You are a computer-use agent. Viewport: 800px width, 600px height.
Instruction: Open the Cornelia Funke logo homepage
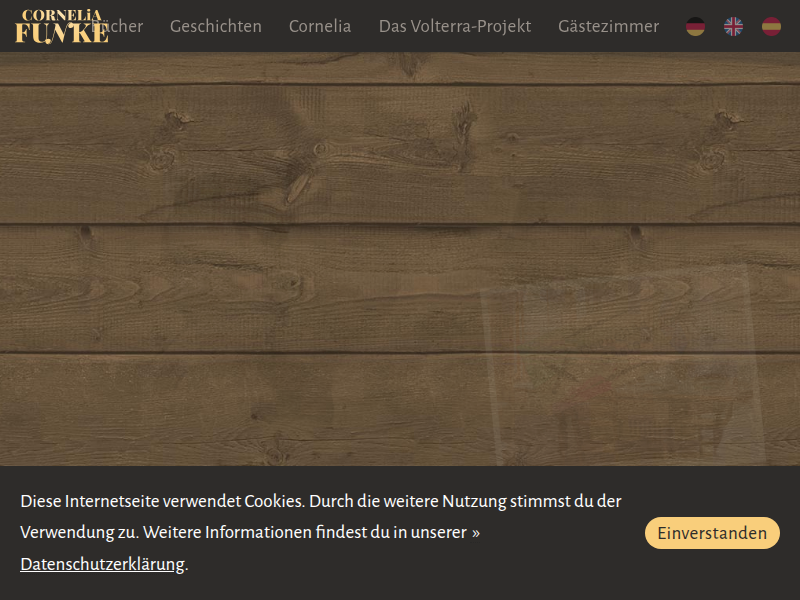[62, 27]
